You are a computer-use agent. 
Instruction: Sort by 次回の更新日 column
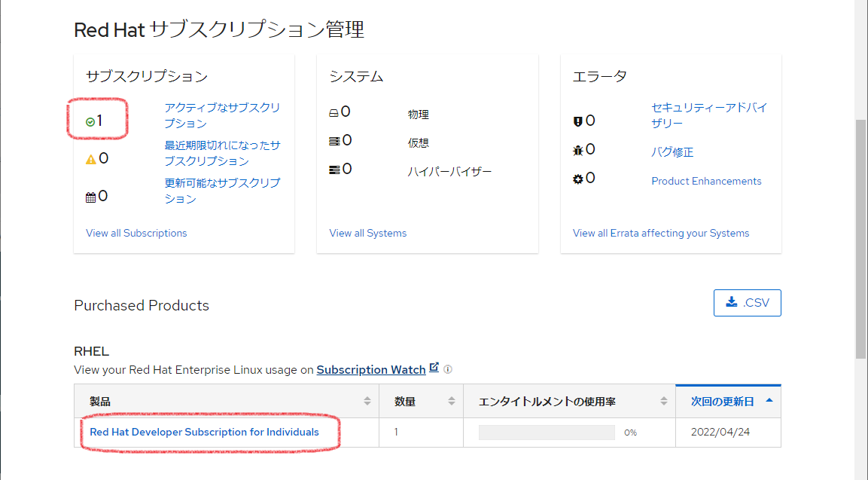click(x=729, y=402)
